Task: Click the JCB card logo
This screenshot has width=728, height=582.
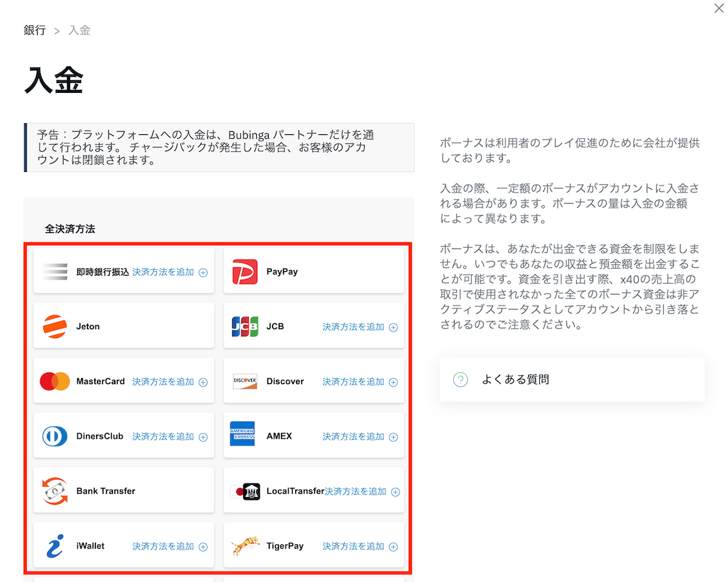Action: (x=245, y=326)
